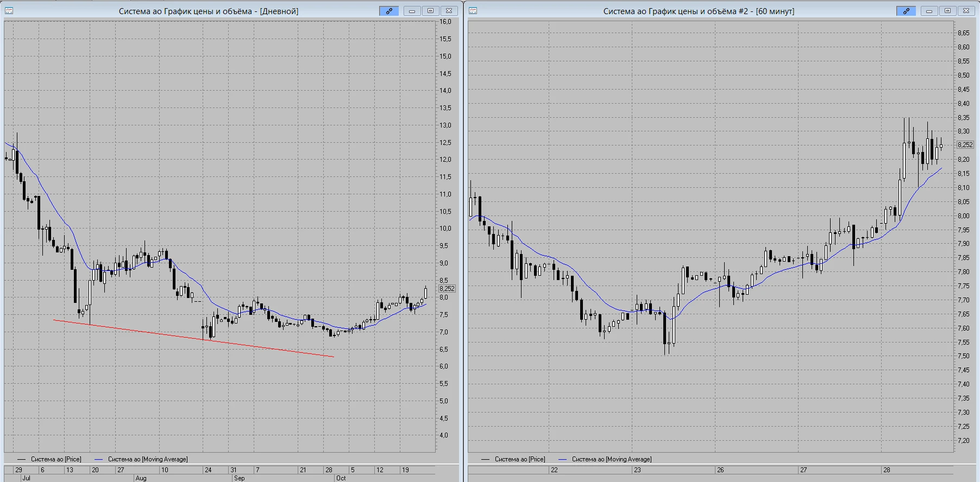
Task: Click the 8,252 current price label on the daily chart
Action: [x=447, y=289]
